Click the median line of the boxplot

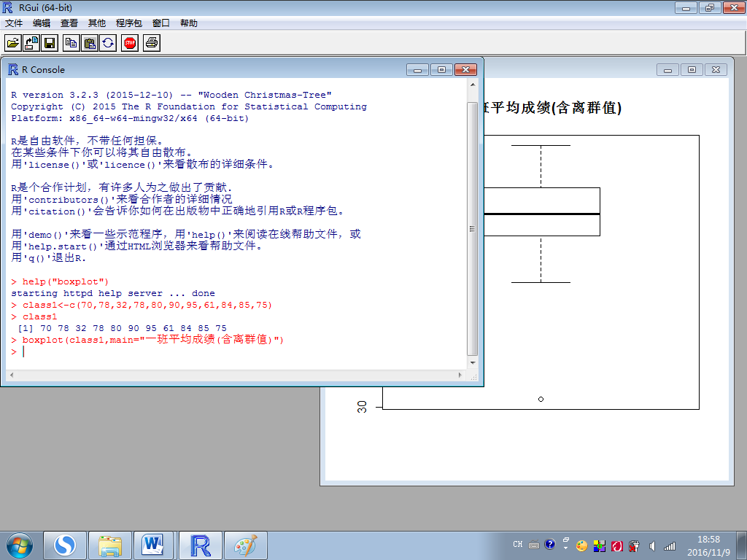click(x=542, y=214)
